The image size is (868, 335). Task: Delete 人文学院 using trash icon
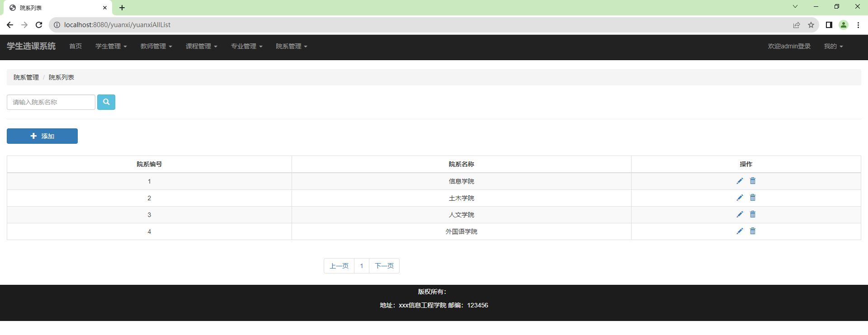pyautogui.click(x=753, y=214)
